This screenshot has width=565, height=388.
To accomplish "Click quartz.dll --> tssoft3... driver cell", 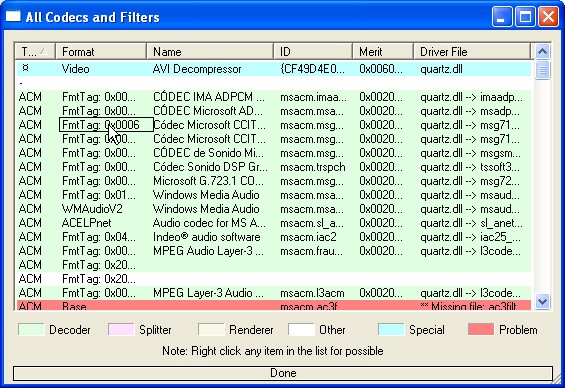I will tap(470, 167).
